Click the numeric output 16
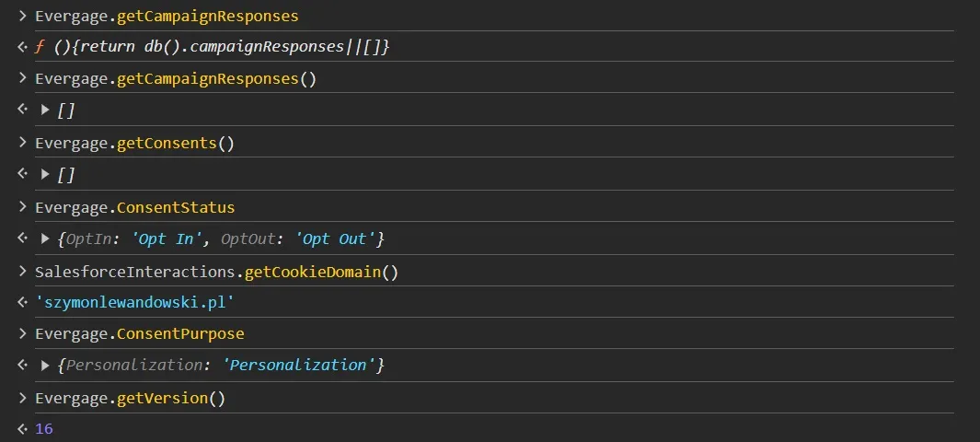 click(x=44, y=429)
